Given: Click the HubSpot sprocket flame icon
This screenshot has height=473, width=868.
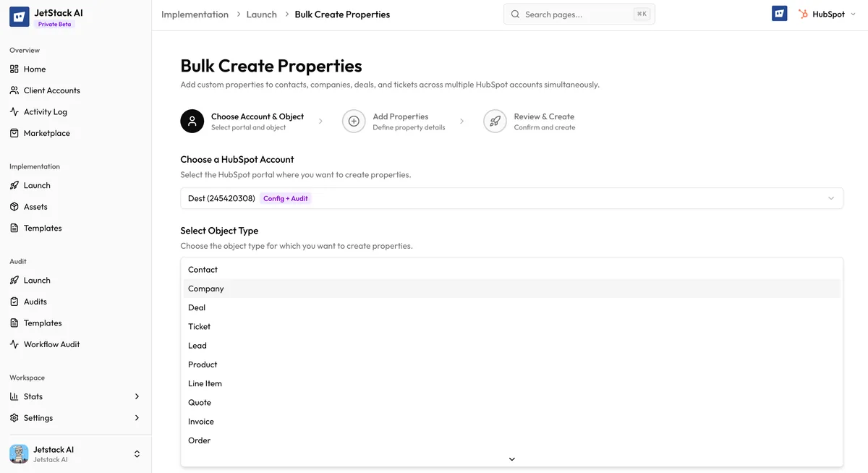Looking at the screenshot, I should point(803,13).
